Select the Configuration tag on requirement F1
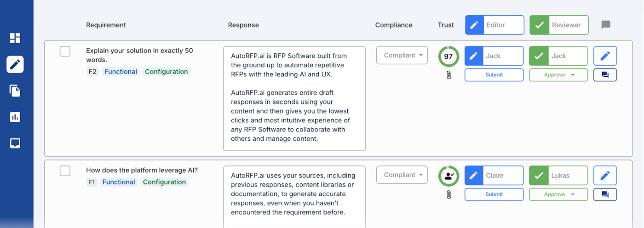This screenshot has width=644, height=228. click(164, 182)
